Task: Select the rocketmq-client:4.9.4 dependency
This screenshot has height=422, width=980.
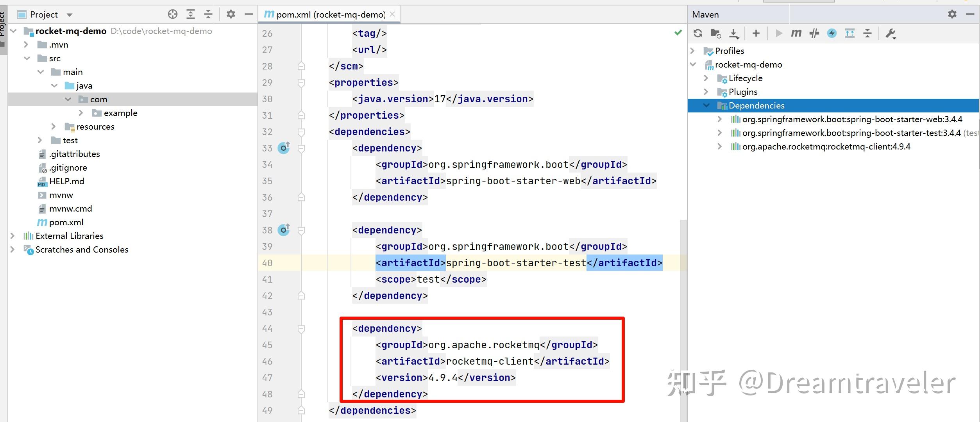Action: pos(821,146)
